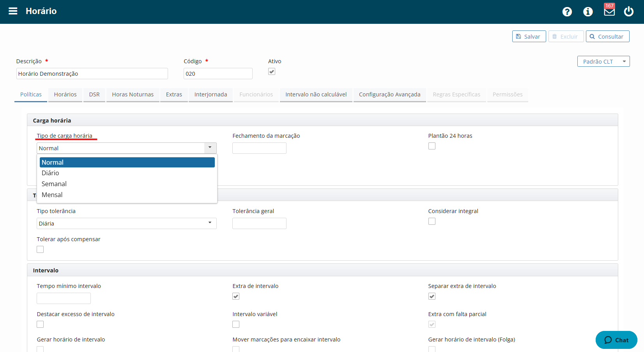Click the information icon in header
Viewport: 644px width, 352px height.
pyautogui.click(x=588, y=12)
